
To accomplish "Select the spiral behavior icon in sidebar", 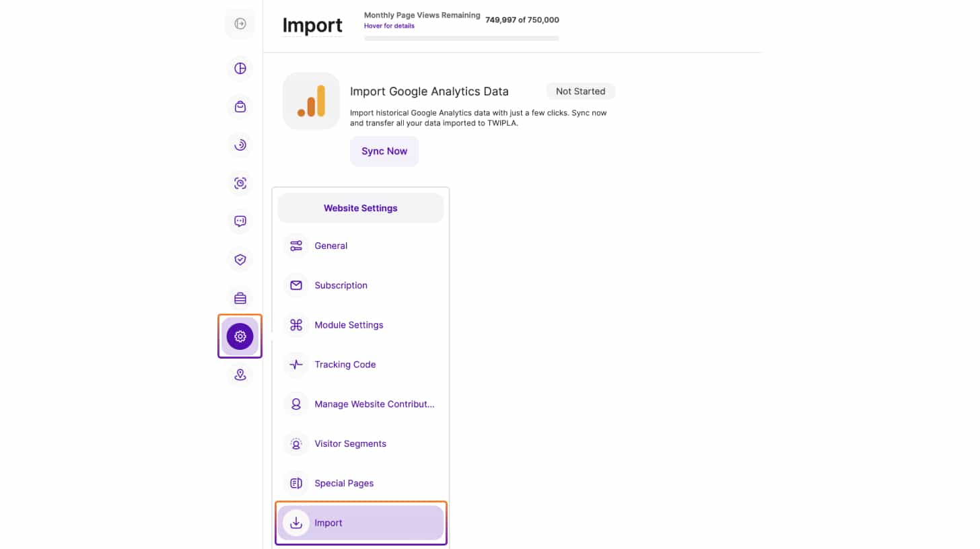I will click(240, 145).
